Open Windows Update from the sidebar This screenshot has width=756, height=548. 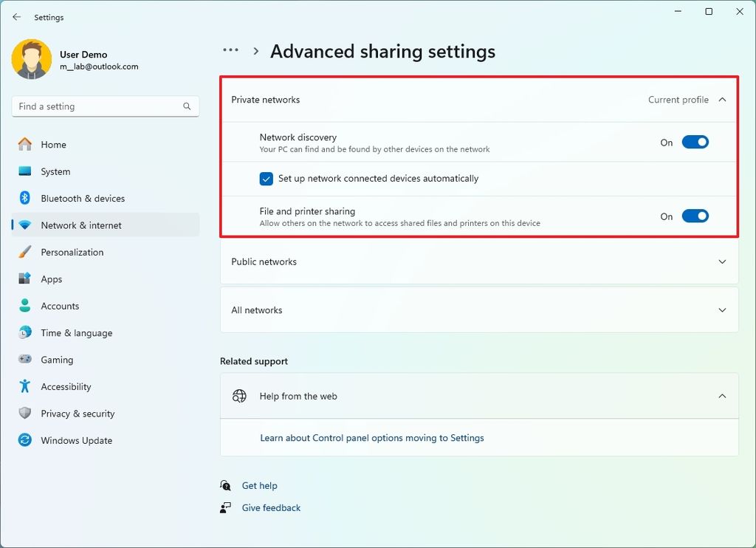pos(78,440)
